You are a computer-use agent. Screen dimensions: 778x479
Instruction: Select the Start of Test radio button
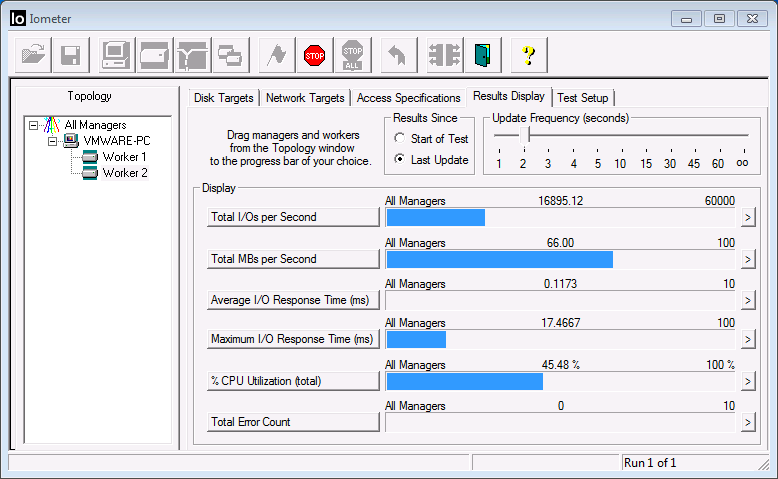pyautogui.click(x=400, y=139)
